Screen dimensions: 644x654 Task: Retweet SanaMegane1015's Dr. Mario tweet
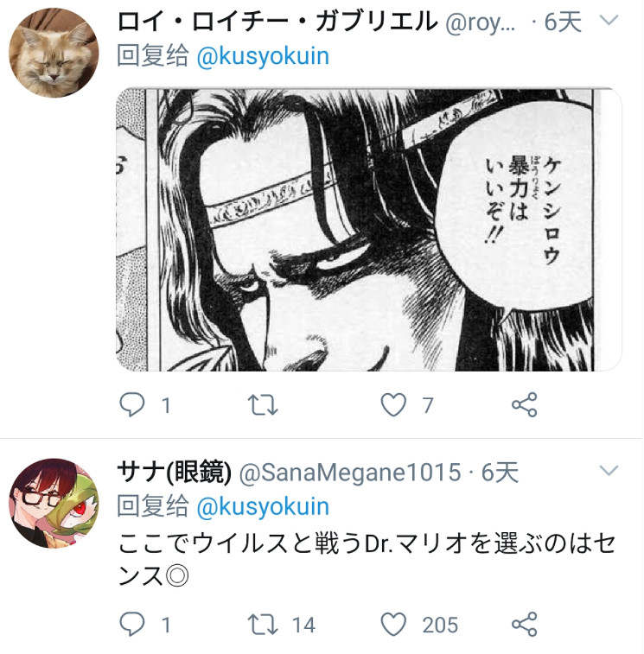(x=263, y=625)
